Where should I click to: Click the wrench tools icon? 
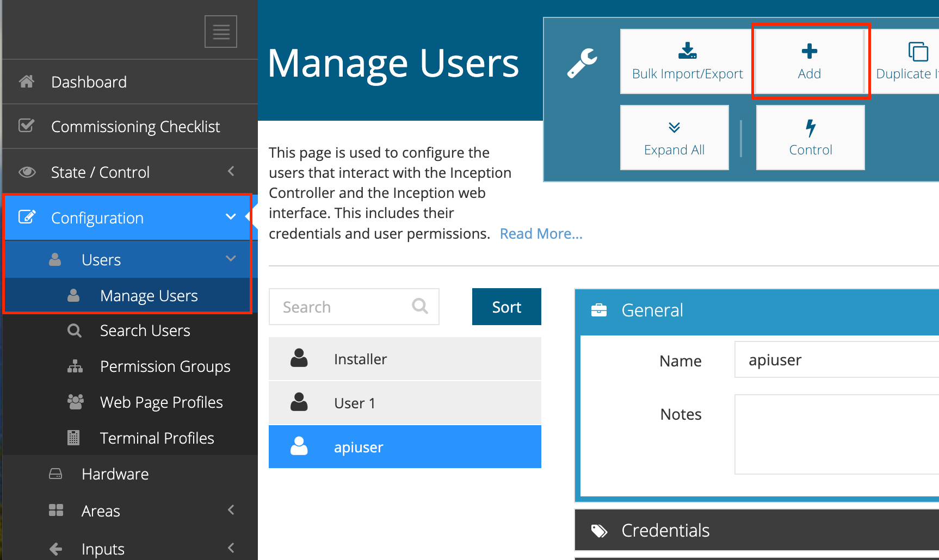582,63
